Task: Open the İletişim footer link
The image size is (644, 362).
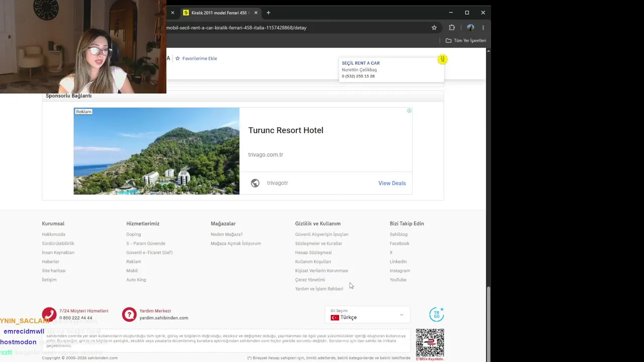Action: pyautogui.click(x=49, y=280)
